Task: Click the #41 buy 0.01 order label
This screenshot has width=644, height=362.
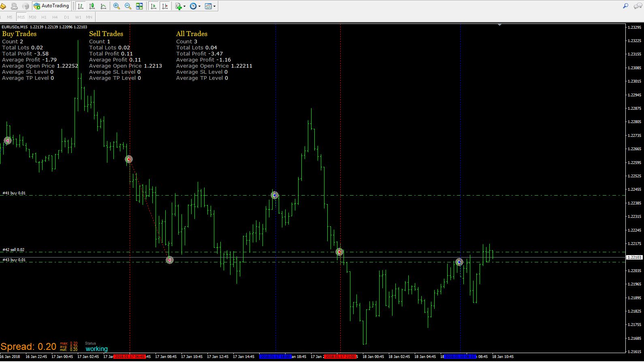Action: (14, 193)
